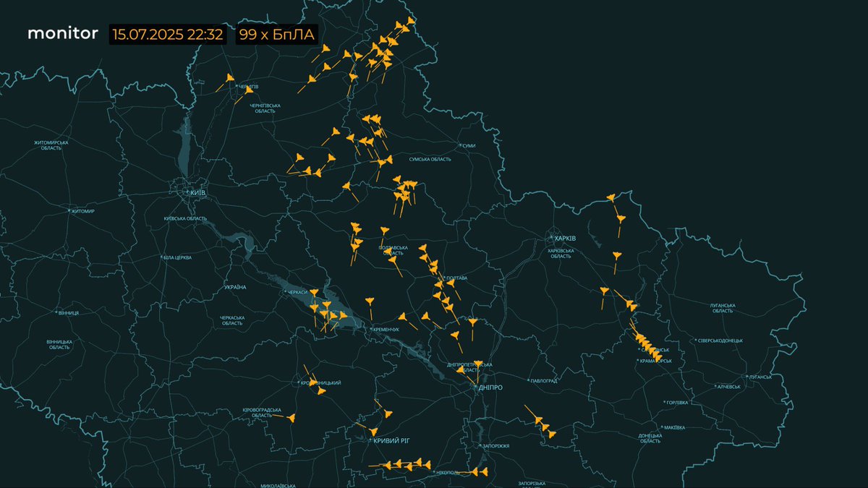Click the ПОЛТАВСЬКА ОБЛАСТЬ label
This screenshot has height=488, width=868.
coord(393,250)
